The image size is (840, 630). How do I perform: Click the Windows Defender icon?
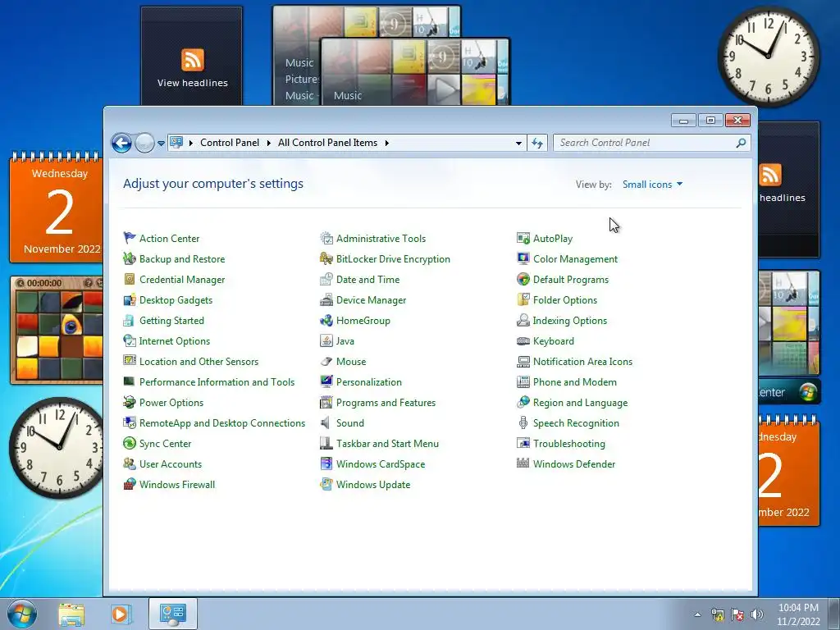point(523,464)
